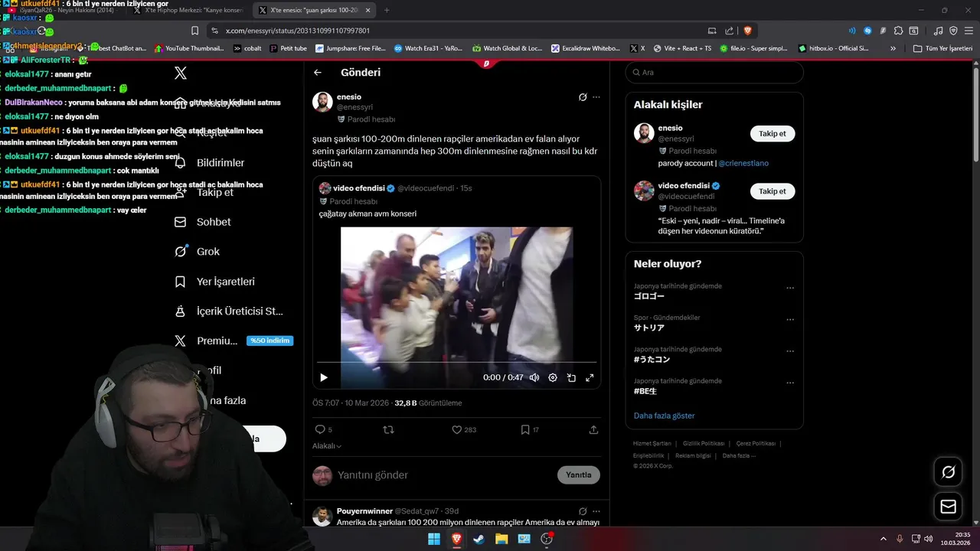Viewport: 980px width, 551px height.
Task: Open Grok from the sidebar
Action: coord(197,252)
